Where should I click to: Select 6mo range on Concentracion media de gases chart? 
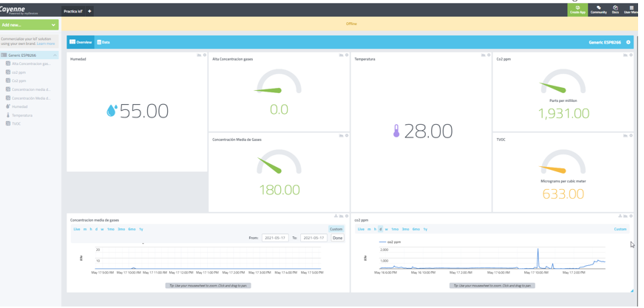tap(132, 229)
